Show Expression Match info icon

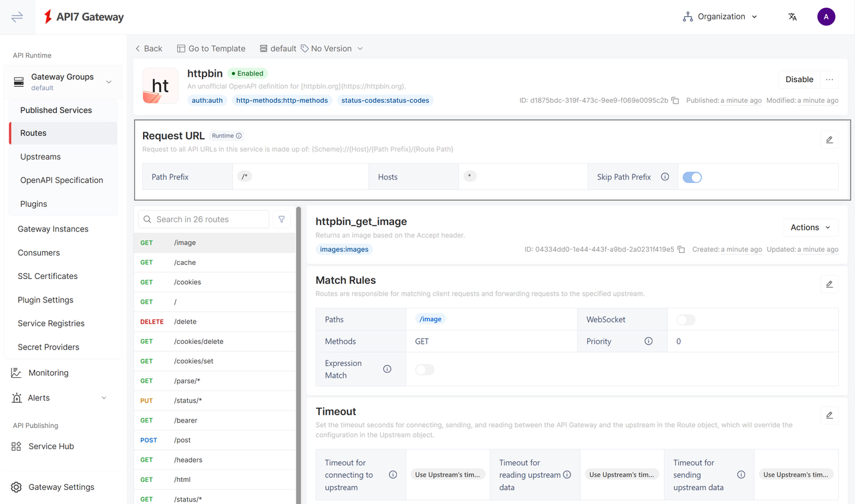pyautogui.click(x=387, y=369)
